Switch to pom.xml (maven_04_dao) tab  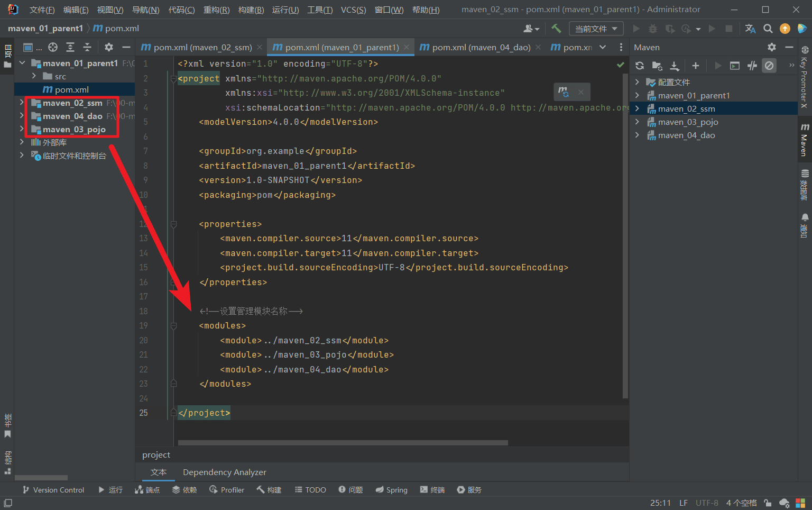click(481, 48)
